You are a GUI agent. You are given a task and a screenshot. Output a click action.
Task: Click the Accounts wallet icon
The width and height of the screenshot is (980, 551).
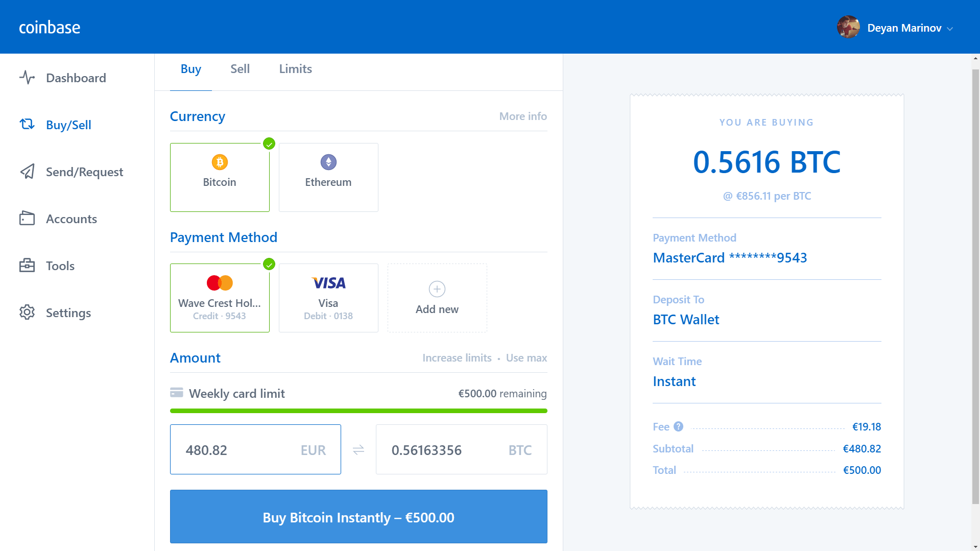pyautogui.click(x=27, y=219)
